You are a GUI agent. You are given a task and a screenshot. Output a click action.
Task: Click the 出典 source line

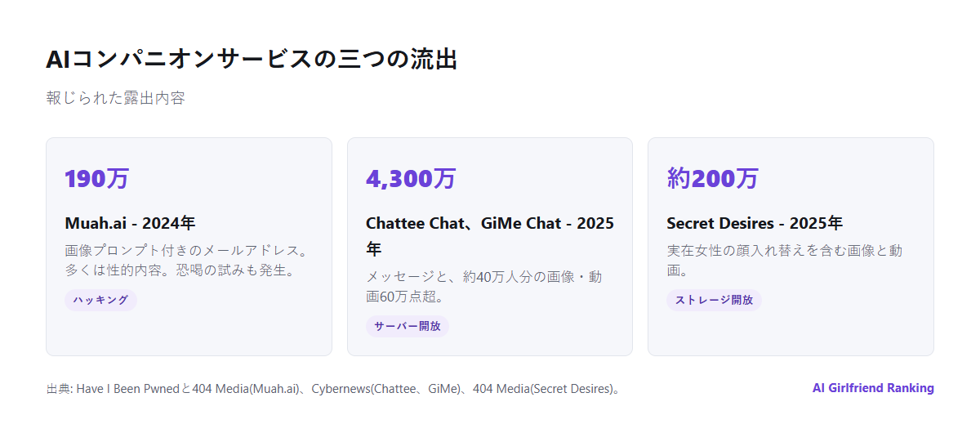[334, 389]
